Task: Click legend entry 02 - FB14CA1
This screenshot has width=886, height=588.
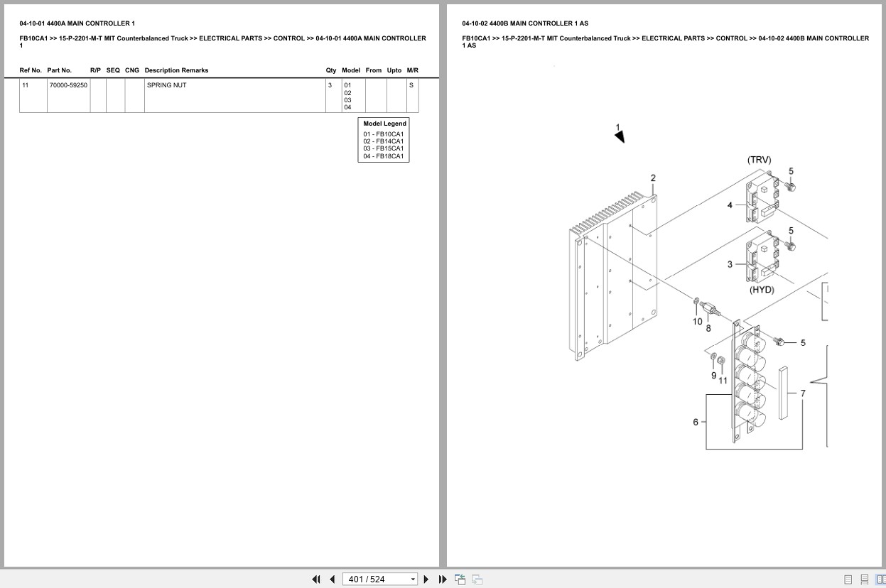Action: click(x=384, y=141)
